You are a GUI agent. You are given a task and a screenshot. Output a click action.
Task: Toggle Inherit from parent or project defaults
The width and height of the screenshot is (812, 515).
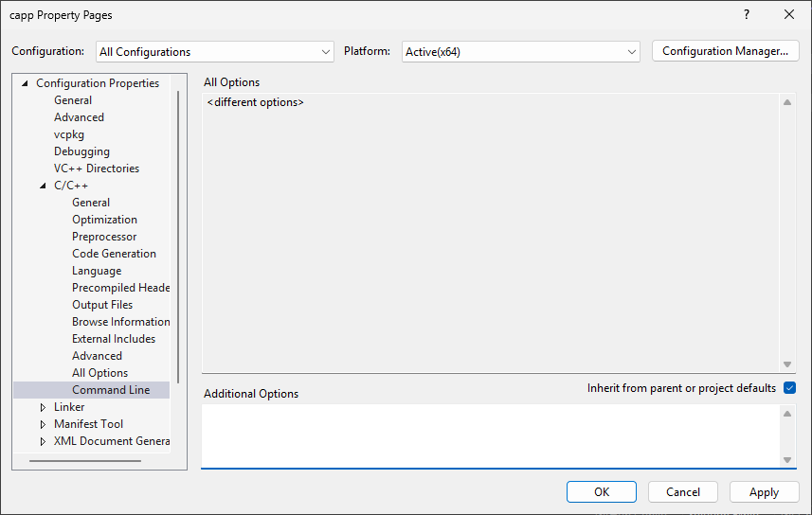[x=789, y=388]
